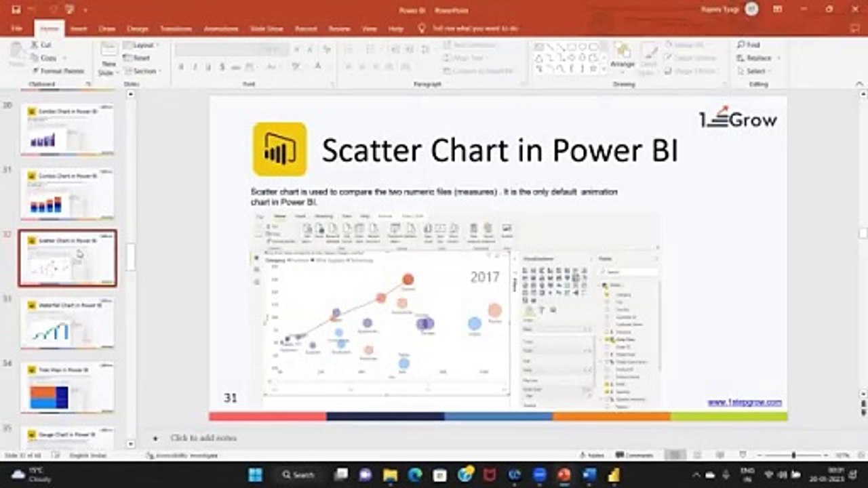Toggle Bold formatting in Font group
Image resolution: width=868 pixels, height=488 pixels.
(181, 67)
